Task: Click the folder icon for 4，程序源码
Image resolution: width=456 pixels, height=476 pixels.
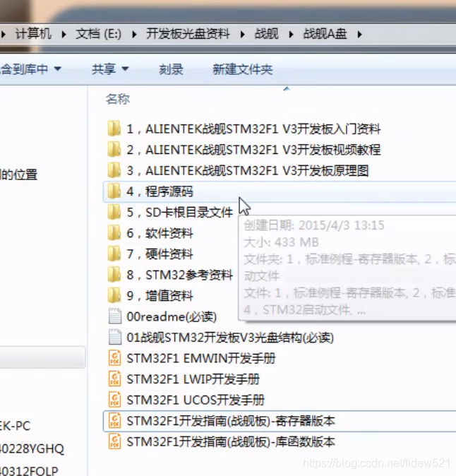Action: pos(114,191)
